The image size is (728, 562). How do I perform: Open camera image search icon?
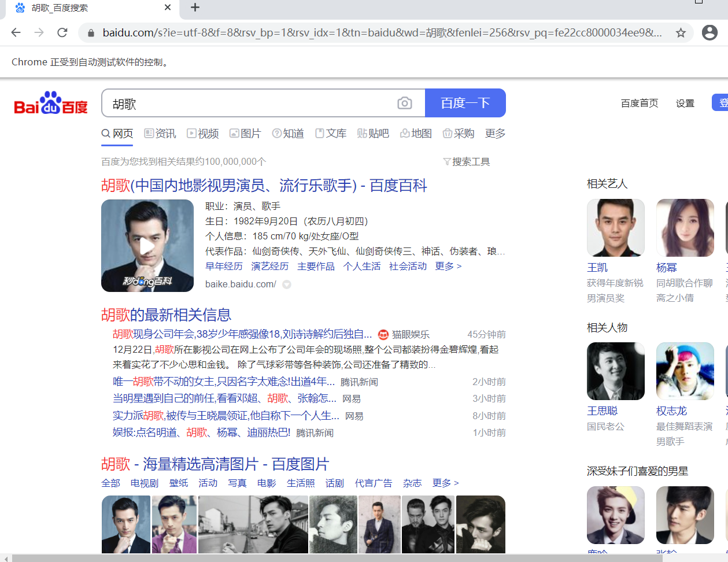(x=405, y=103)
